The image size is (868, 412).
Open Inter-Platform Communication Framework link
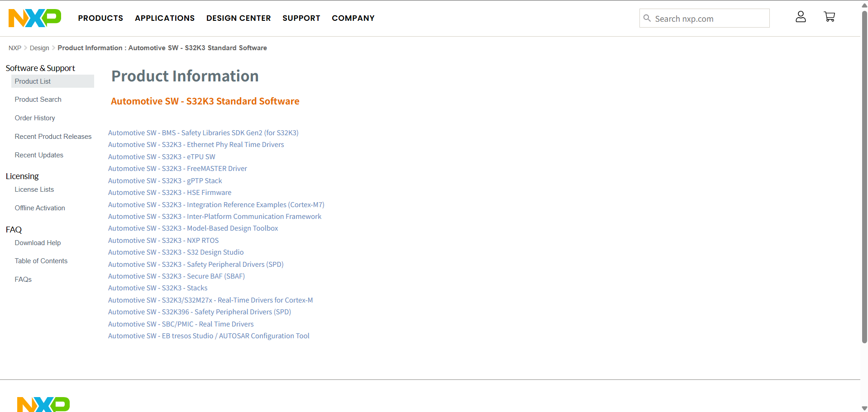[x=215, y=217]
